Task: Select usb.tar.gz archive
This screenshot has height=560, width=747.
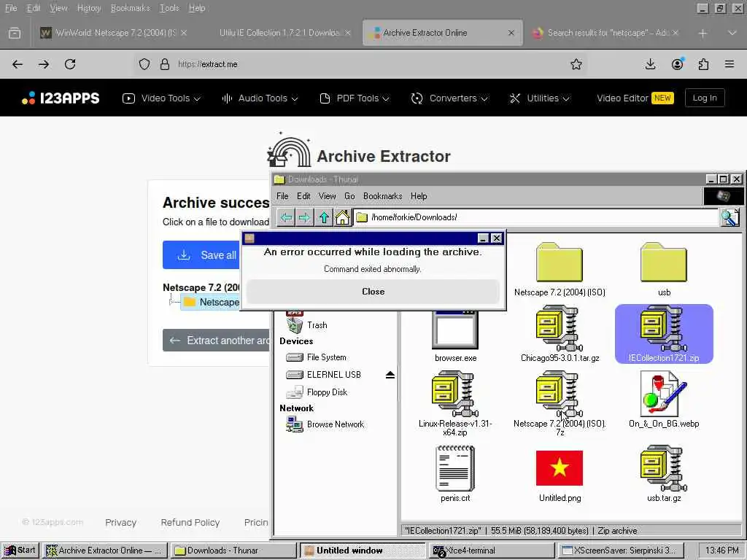Action: point(664,473)
